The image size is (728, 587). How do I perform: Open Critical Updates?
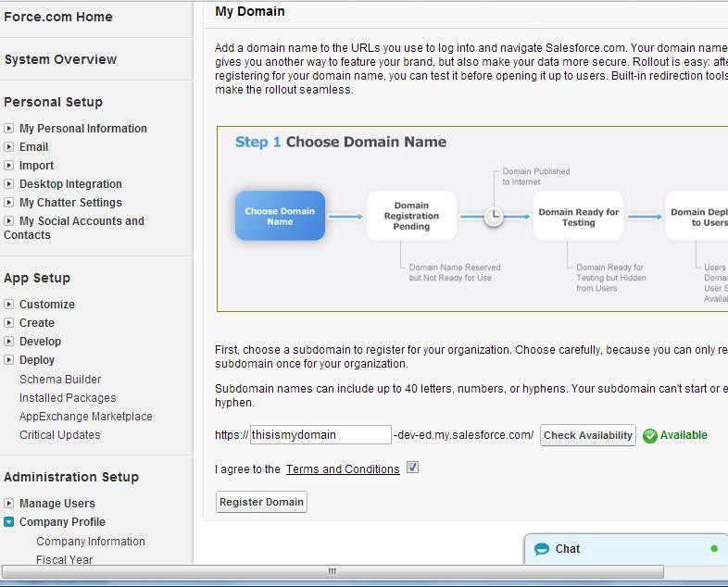pyautogui.click(x=60, y=435)
